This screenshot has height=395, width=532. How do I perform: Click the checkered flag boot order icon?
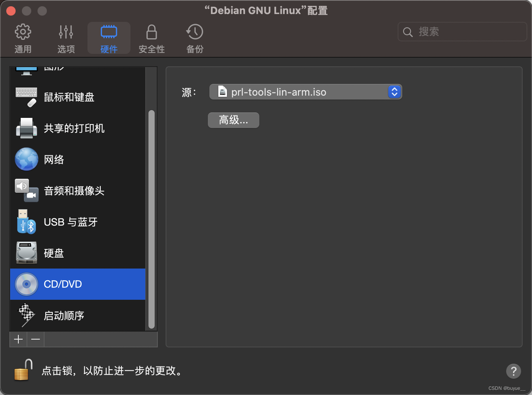(x=27, y=315)
